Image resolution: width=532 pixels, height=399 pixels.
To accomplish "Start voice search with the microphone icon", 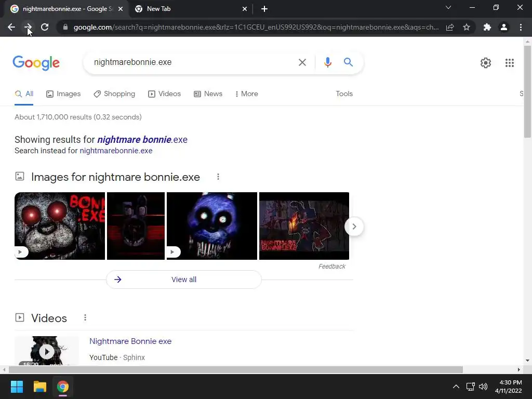I will pyautogui.click(x=327, y=62).
